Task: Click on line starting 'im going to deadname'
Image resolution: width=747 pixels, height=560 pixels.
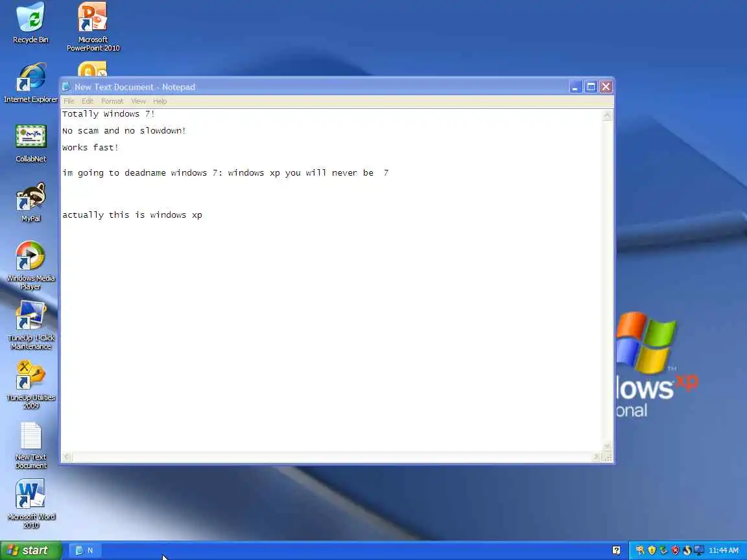Action: tap(226, 173)
